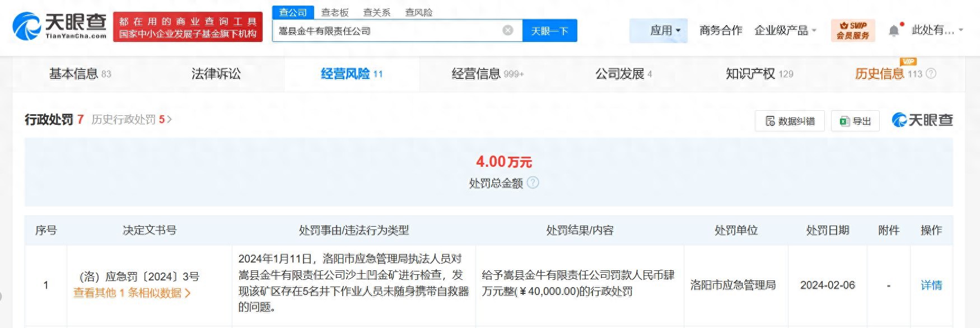
Task: Click 处罚日期 column header
Action: (x=828, y=230)
